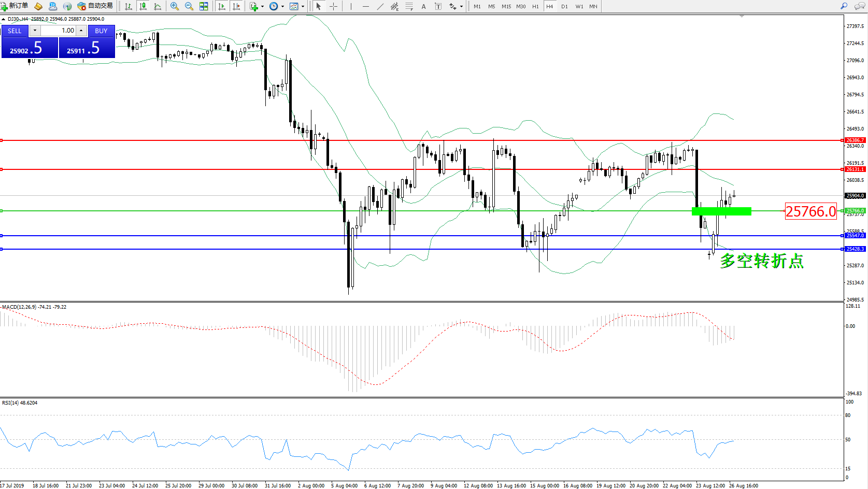
Task: Click the zoom out magnifier icon
Action: point(189,6)
